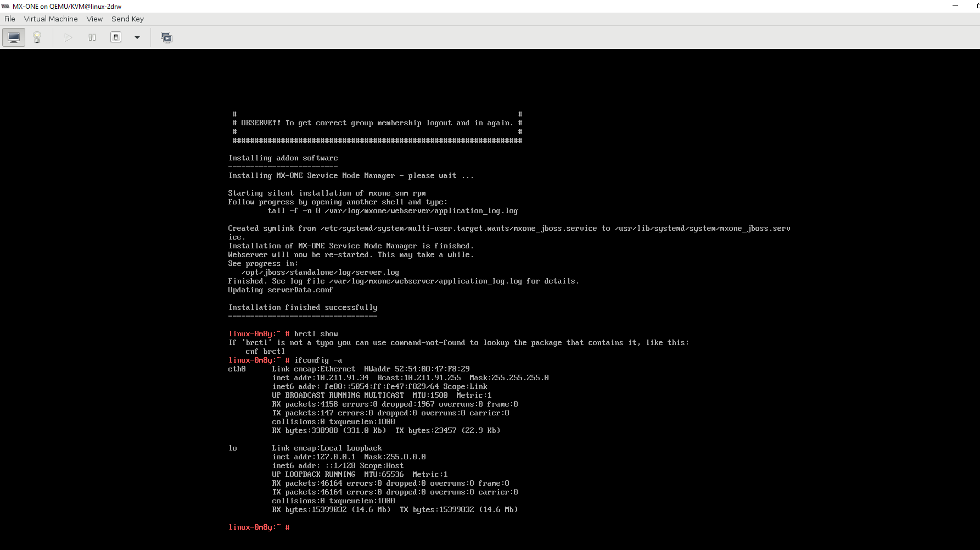This screenshot has height=550, width=980.
Task: Shut down the virtual machine button
Action: tap(116, 37)
